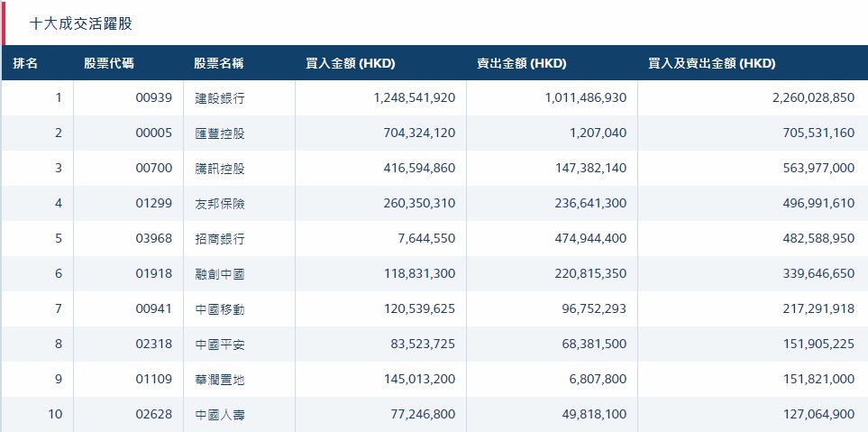
Task: Select stock name 招商銀行
Action: [x=220, y=239]
